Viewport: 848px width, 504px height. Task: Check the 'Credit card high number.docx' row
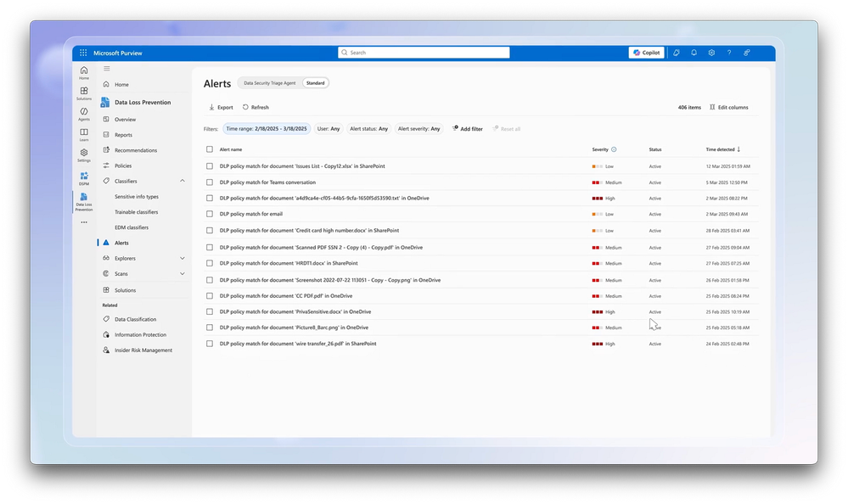[210, 231]
